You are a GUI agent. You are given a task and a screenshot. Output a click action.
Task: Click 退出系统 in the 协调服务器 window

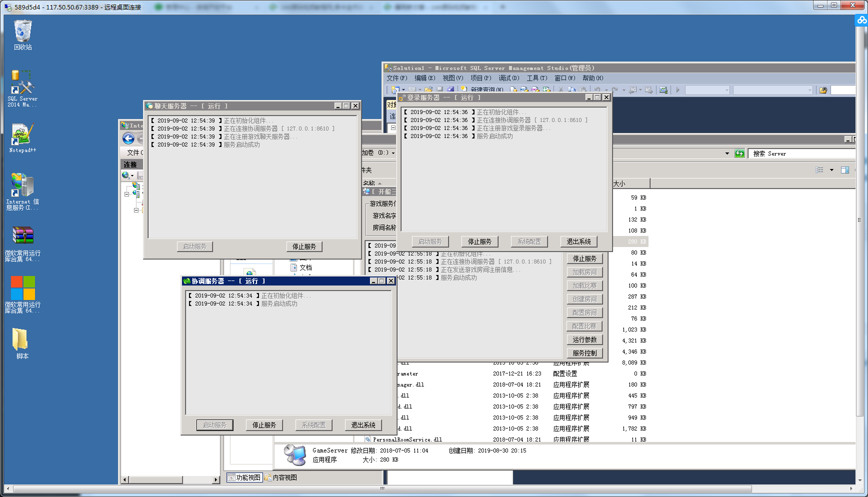tap(363, 425)
